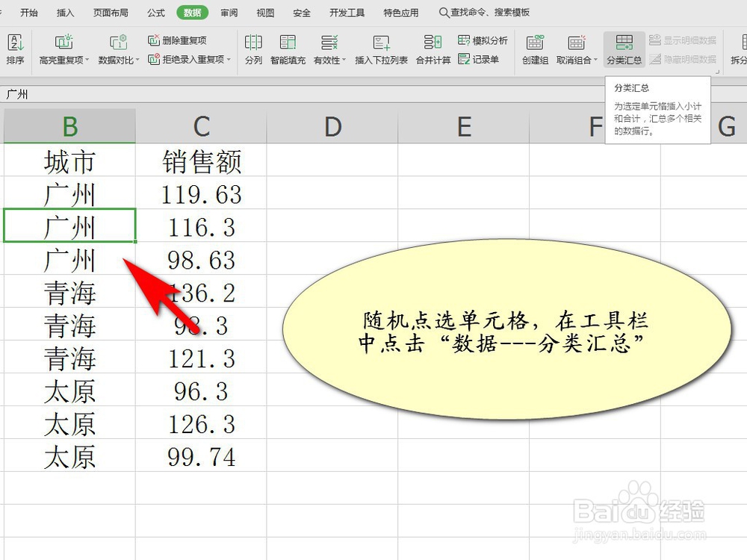747x560 pixels.
Task: Open the View (视图) tab
Action: (265, 13)
